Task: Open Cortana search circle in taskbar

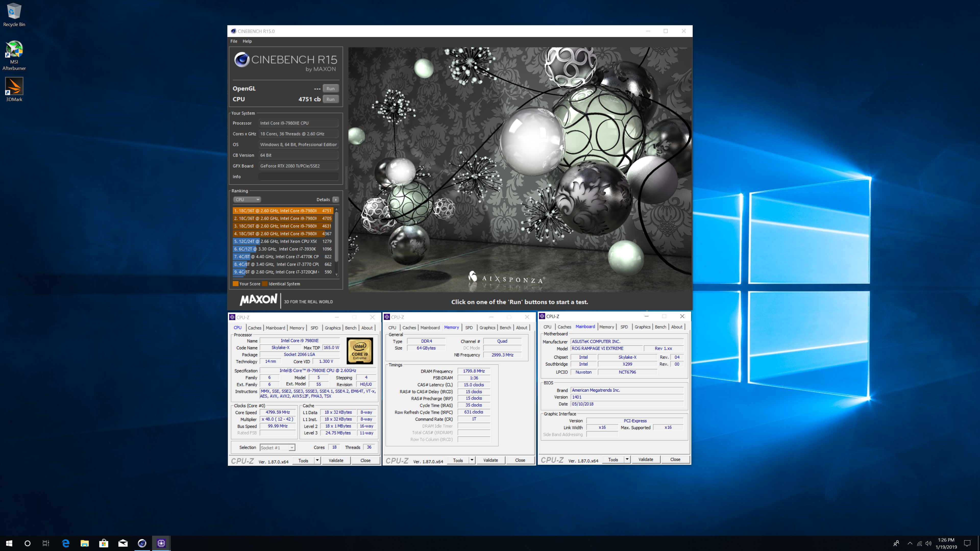Action: pos(27,543)
